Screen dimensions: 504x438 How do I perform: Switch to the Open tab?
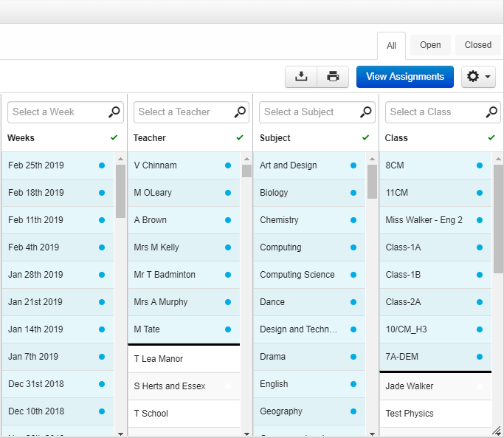(430, 45)
